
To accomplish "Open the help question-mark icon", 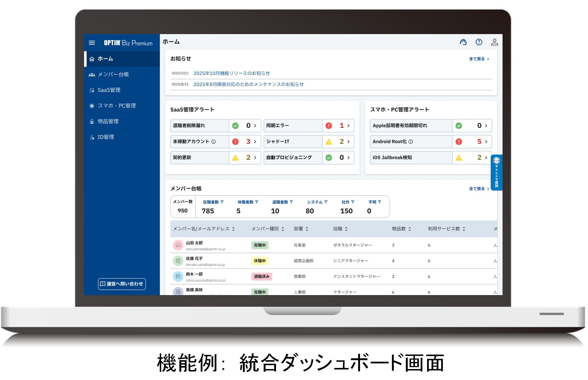I will click(479, 42).
